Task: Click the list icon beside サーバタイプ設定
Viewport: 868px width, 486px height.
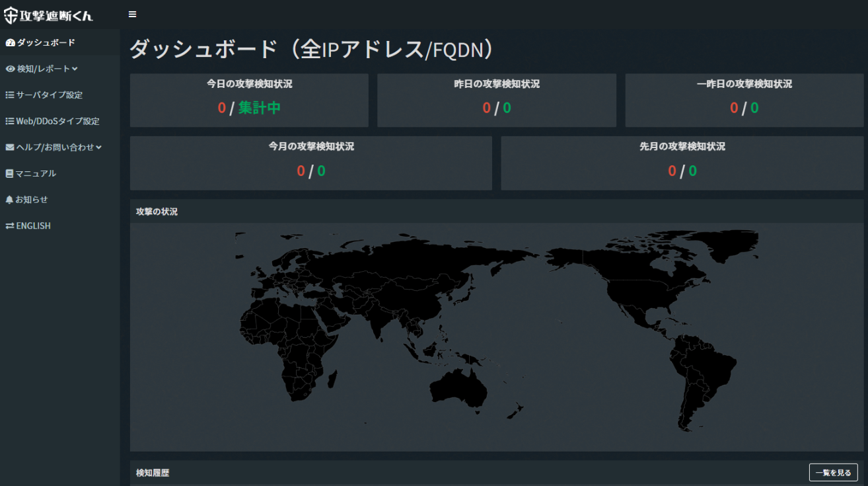Action: (10, 95)
